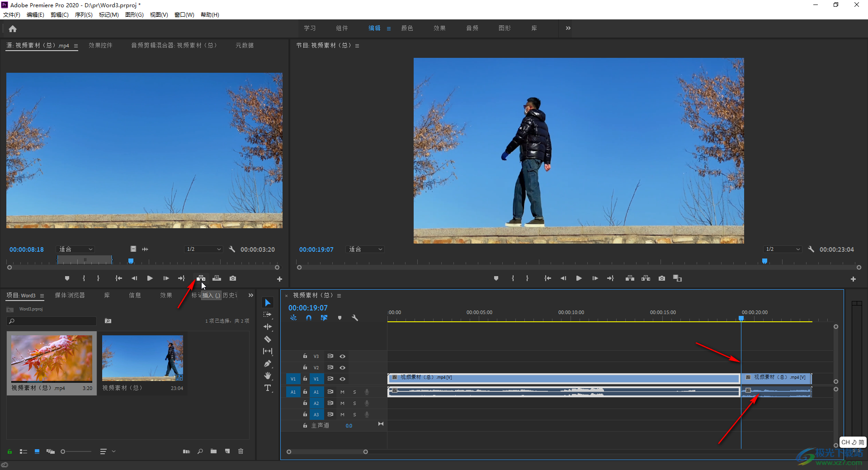
Task: Click New Item icon in Project panel
Action: [x=227, y=451]
